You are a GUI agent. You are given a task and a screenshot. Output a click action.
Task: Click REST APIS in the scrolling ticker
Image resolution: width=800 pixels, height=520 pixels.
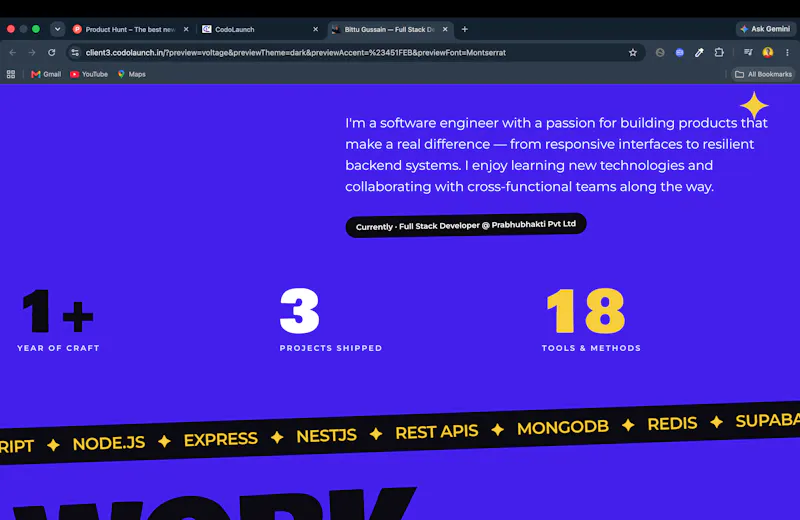437,432
